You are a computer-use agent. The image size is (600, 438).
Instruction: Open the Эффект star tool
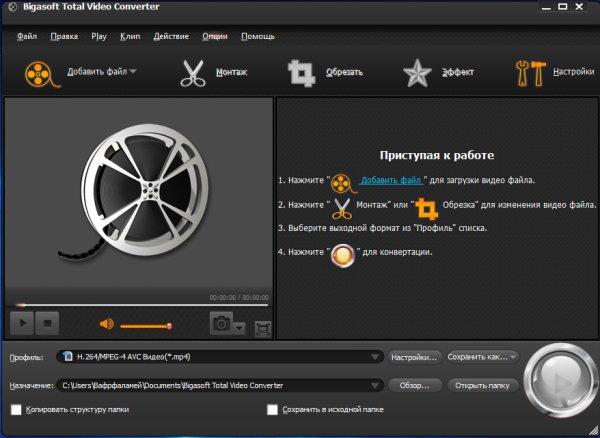417,73
